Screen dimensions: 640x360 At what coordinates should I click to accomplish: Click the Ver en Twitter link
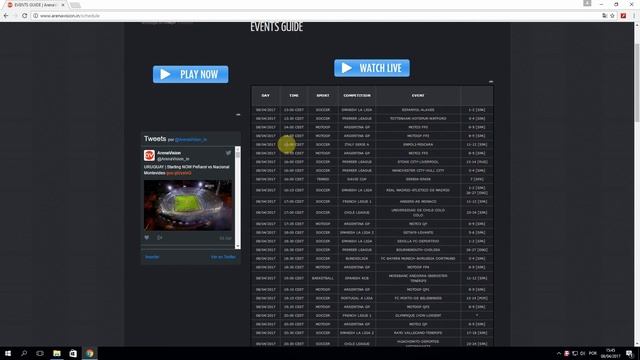(223, 257)
